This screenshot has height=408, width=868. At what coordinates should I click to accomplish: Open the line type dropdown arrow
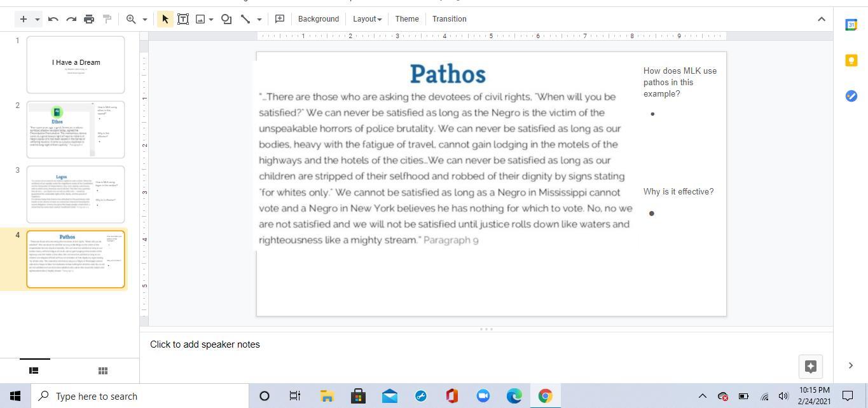[259, 19]
